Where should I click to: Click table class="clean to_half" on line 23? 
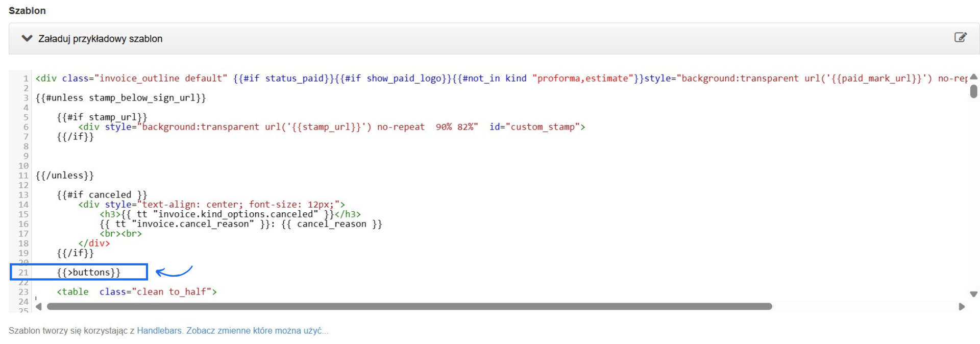[x=137, y=292]
